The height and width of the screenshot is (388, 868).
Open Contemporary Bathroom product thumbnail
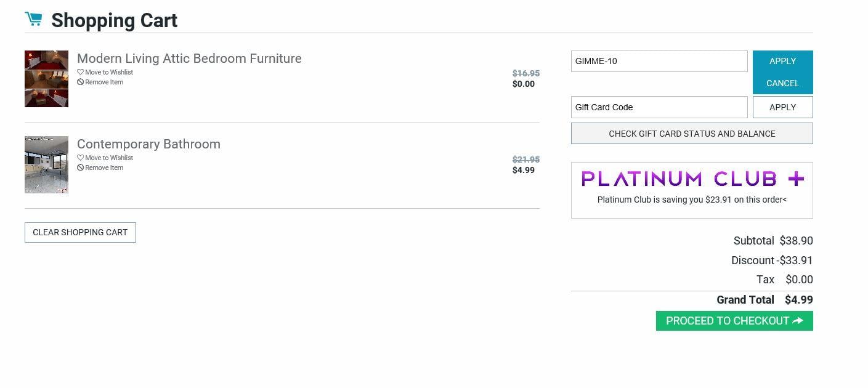46,164
